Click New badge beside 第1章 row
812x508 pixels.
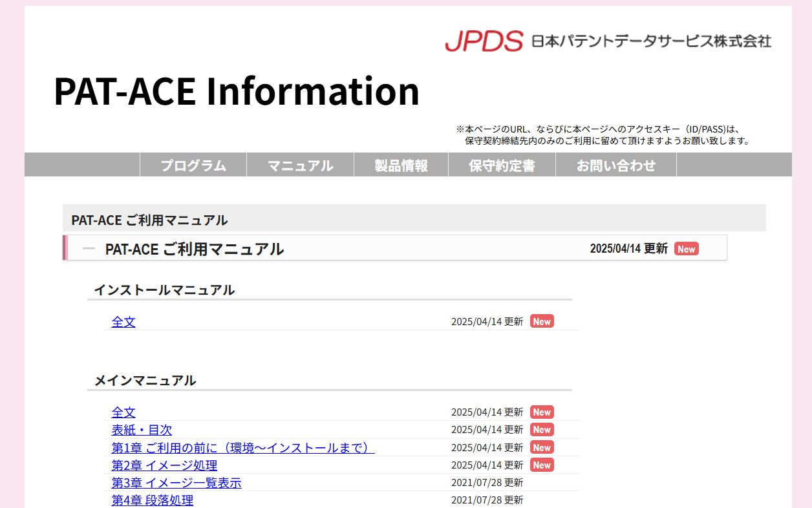[x=542, y=447]
